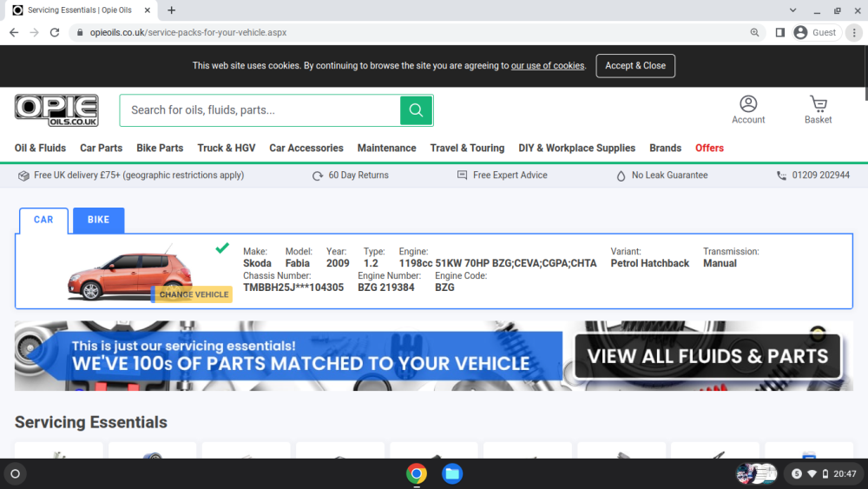The width and height of the screenshot is (868, 489).
Task: Click the 'Free UK delivery £75+' text
Action: [x=139, y=175]
